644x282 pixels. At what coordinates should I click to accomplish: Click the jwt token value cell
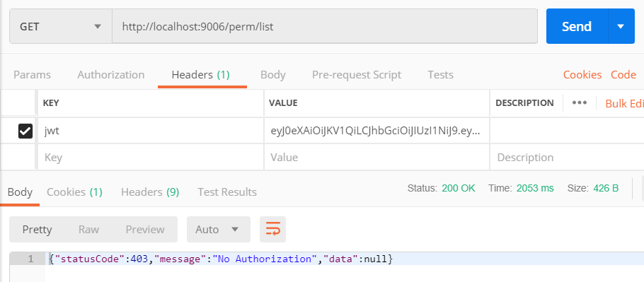[x=376, y=131]
